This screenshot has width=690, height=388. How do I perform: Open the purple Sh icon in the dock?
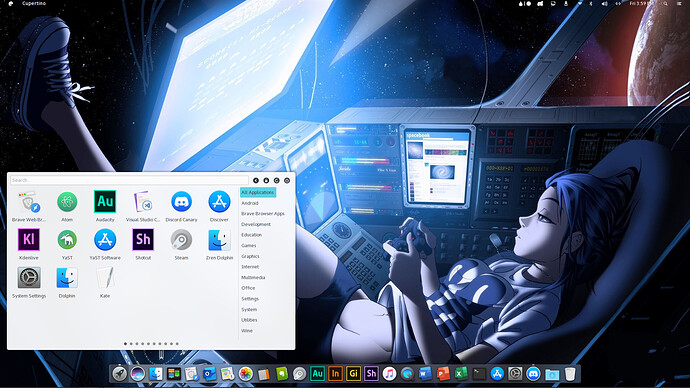click(x=371, y=374)
